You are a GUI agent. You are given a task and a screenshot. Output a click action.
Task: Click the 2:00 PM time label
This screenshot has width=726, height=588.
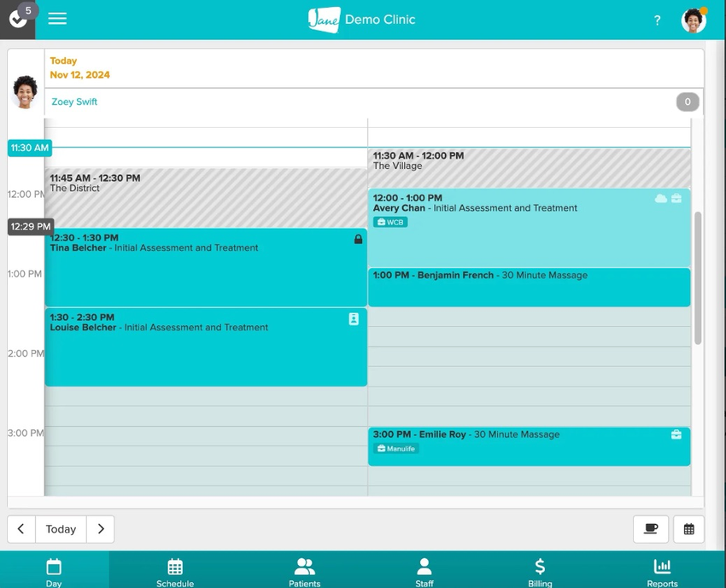pyautogui.click(x=26, y=353)
